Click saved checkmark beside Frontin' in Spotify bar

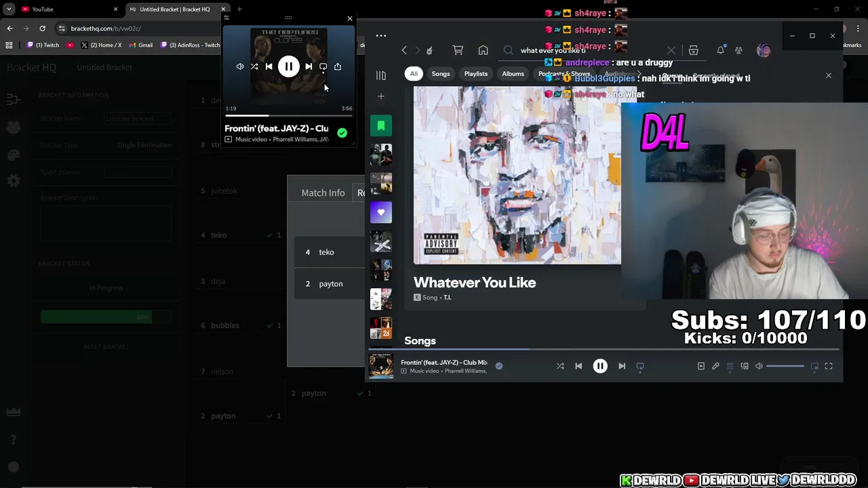point(499,366)
